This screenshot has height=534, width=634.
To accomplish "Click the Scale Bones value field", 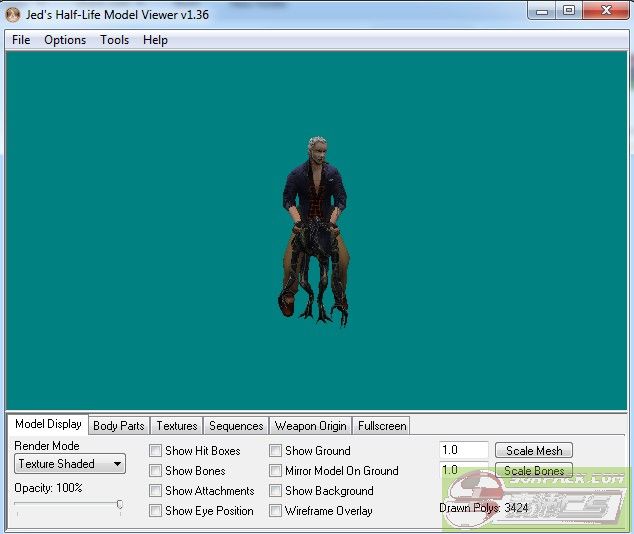I will [464, 470].
